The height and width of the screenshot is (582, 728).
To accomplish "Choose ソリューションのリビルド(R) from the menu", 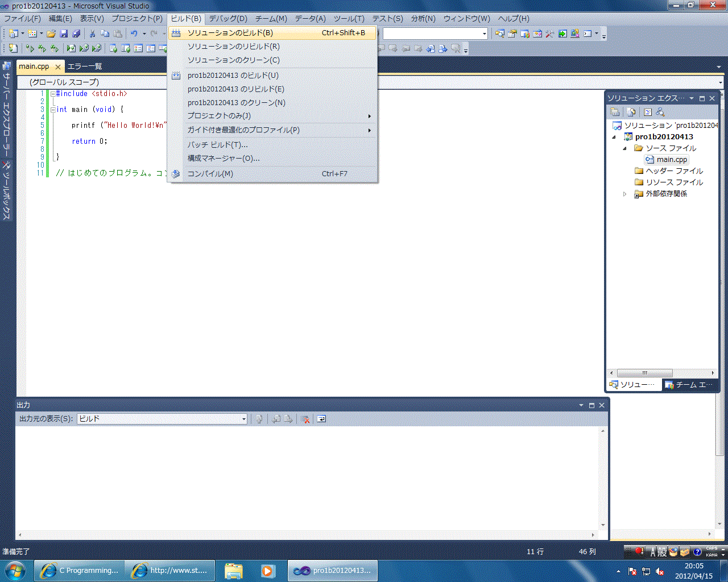I will pyautogui.click(x=273, y=47).
